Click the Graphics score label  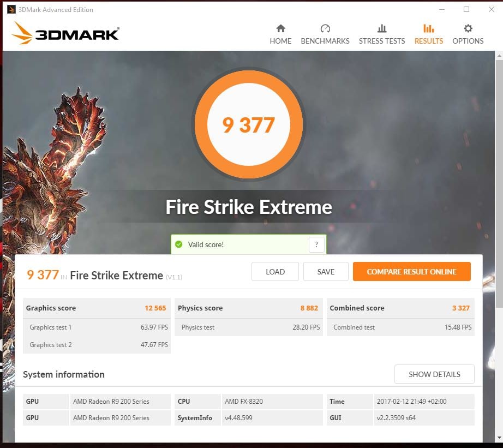[x=51, y=308]
